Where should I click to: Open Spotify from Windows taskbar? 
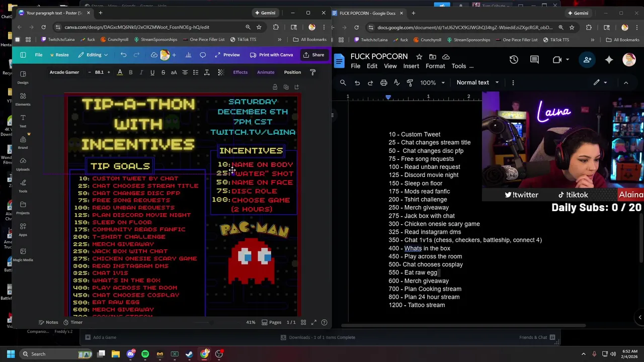(145, 354)
